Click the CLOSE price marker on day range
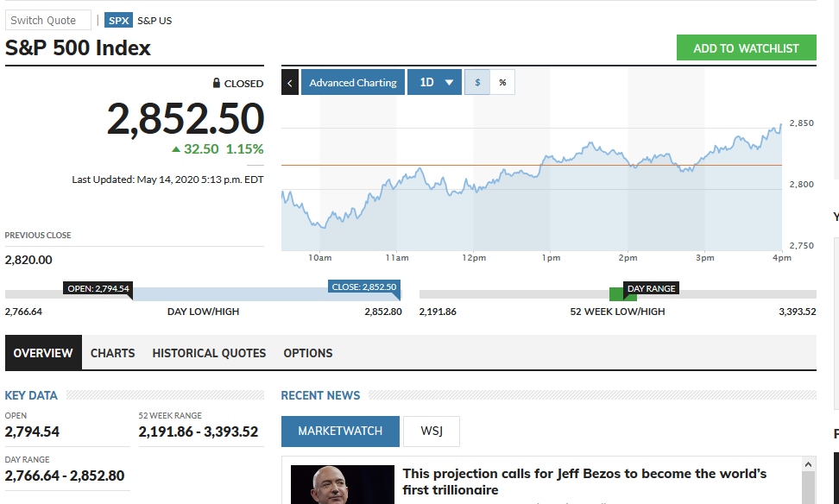The height and width of the screenshot is (504, 839). 363,287
